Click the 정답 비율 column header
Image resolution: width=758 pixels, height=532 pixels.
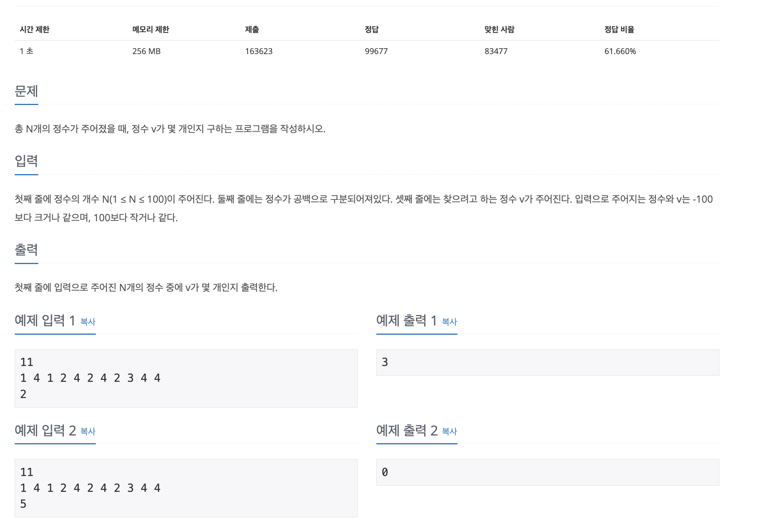[619, 29]
